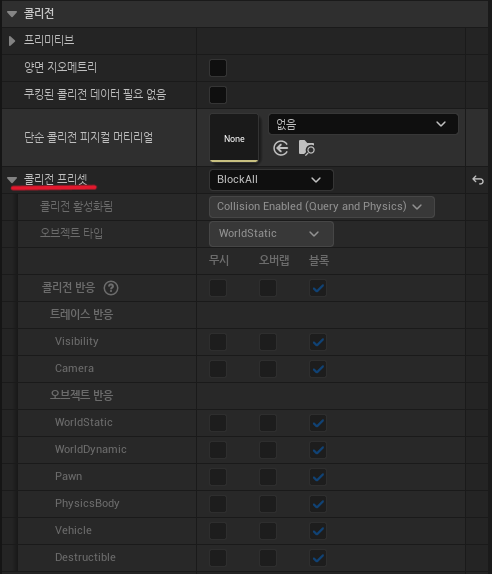
Task: Set WorldStatic response to 오버랩
Action: [x=268, y=423]
